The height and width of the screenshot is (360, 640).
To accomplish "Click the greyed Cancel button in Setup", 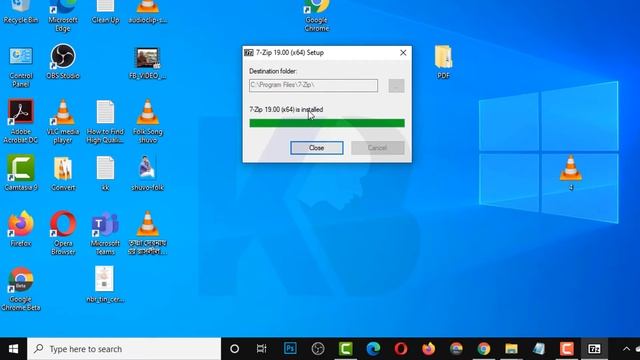I will 378,148.
